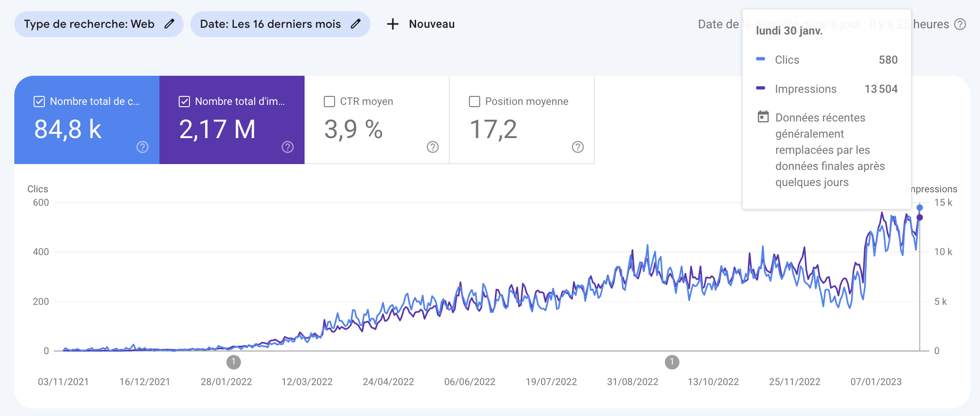Click the annotation marker near 13/10/2022
The image size is (980, 416).
click(672, 362)
